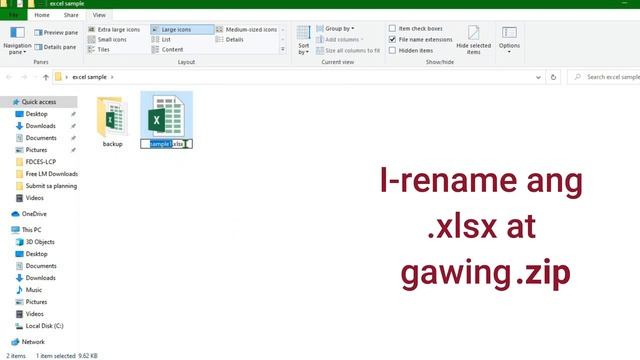This screenshot has height=360, width=640.
Task: Open Pictures under Quick access
Action: [x=36, y=150]
